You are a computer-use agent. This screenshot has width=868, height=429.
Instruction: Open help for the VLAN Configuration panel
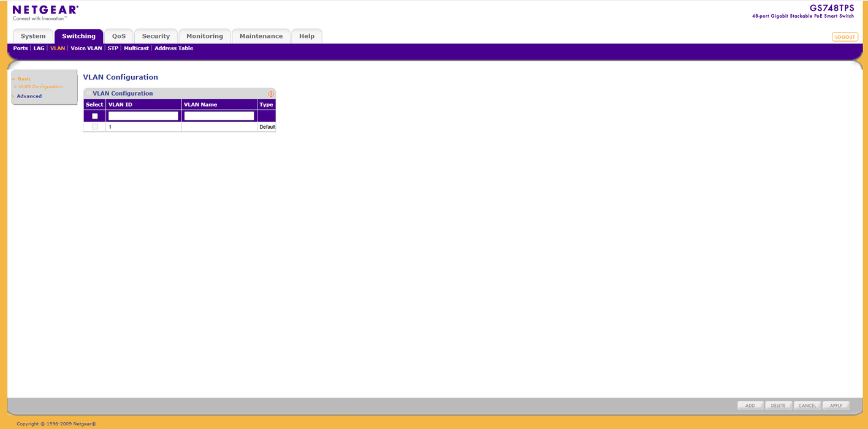pyautogui.click(x=271, y=94)
